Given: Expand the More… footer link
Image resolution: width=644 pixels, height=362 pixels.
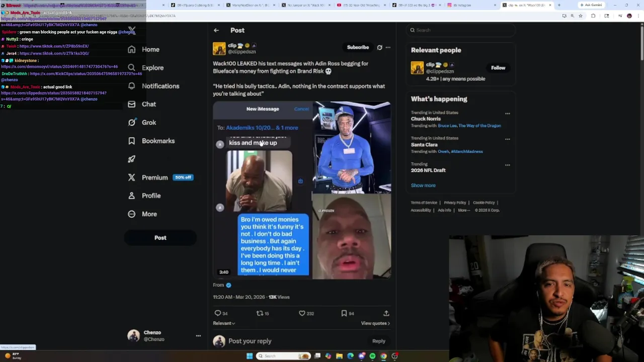Looking at the screenshot, I should (464, 210).
